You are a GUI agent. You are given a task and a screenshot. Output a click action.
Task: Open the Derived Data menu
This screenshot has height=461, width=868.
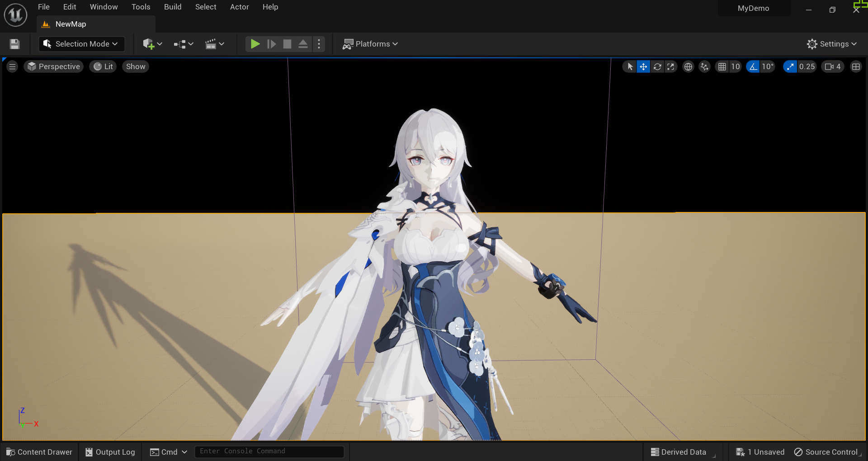(679, 452)
